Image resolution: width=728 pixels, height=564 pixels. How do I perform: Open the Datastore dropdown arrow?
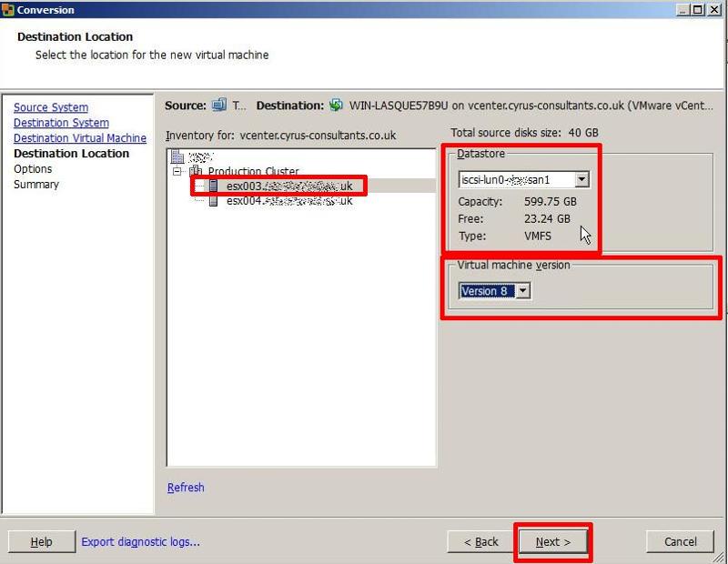pyautogui.click(x=581, y=179)
